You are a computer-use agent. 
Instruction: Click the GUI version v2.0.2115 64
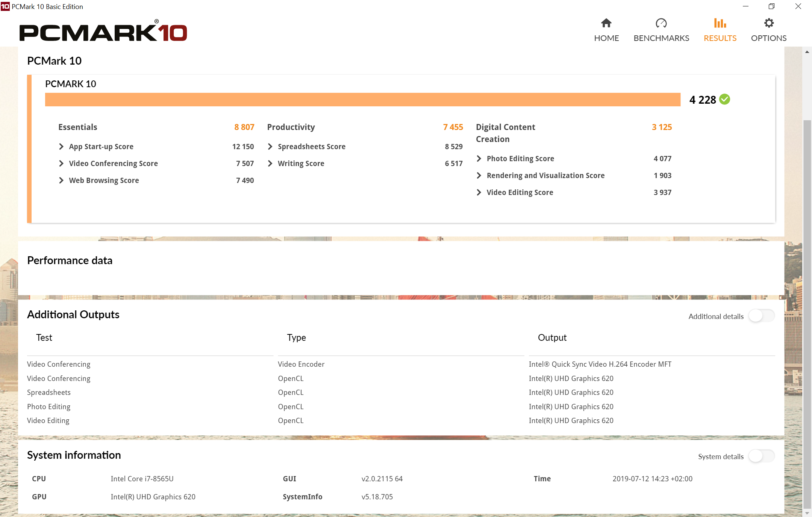point(382,479)
